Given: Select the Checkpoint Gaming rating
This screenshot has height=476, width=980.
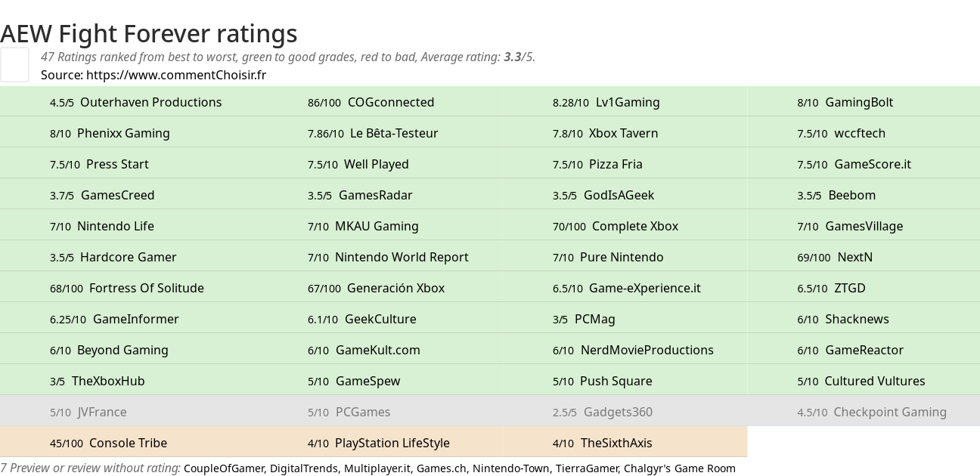Looking at the screenshot, I should point(872,412).
